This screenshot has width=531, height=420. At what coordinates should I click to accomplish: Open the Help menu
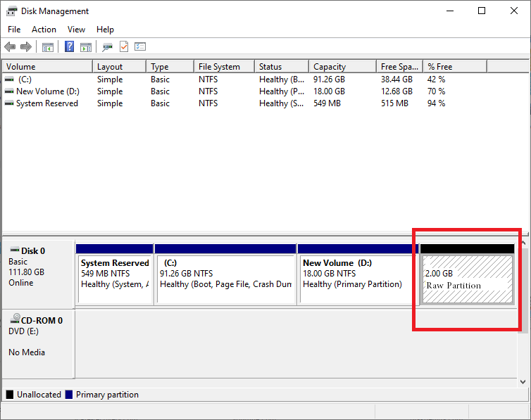(x=105, y=30)
